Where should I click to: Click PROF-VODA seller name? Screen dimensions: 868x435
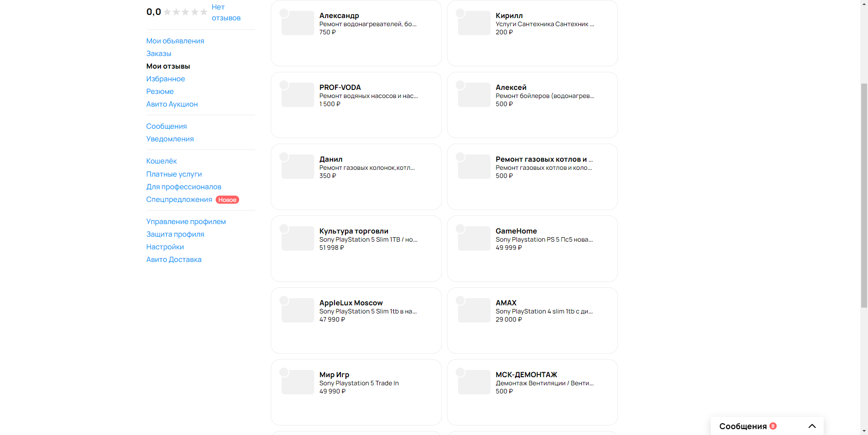click(340, 87)
